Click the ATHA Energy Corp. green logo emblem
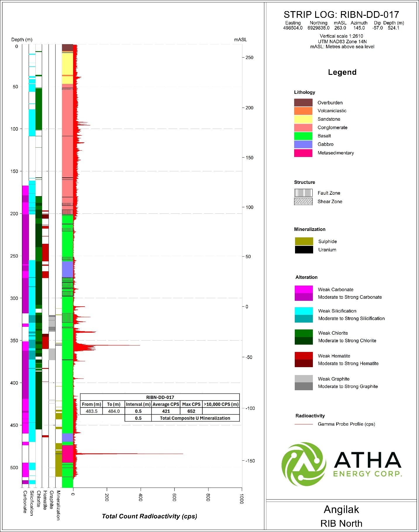This screenshot has height=532, width=419. [x=304, y=464]
